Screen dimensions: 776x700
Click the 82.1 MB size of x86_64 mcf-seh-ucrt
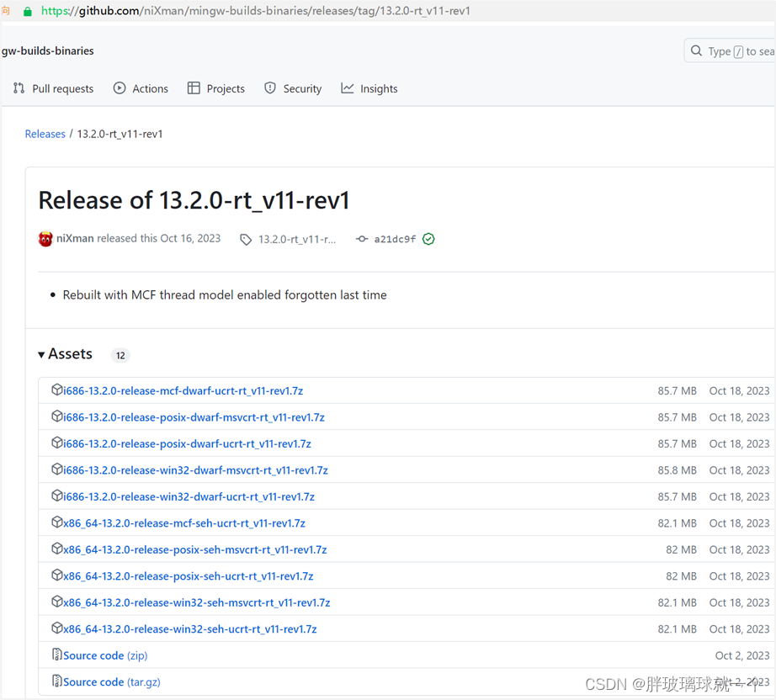click(677, 523)
